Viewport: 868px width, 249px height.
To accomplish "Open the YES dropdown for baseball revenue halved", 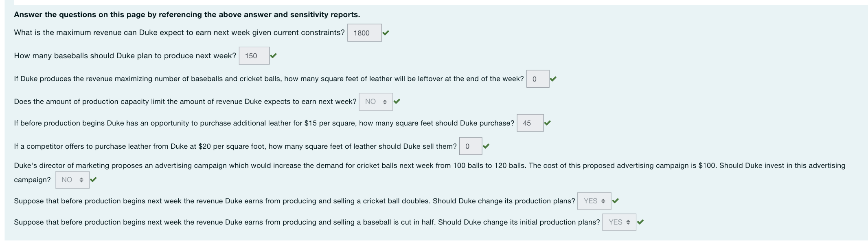I will click(619, 223).
